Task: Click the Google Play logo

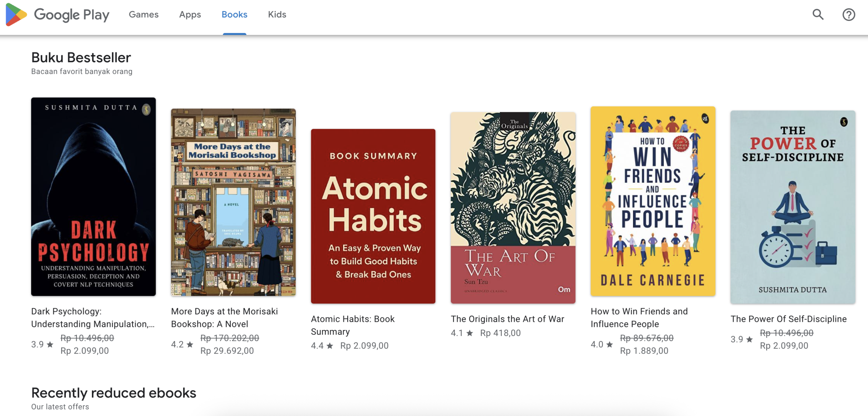Action: (58, 15)
